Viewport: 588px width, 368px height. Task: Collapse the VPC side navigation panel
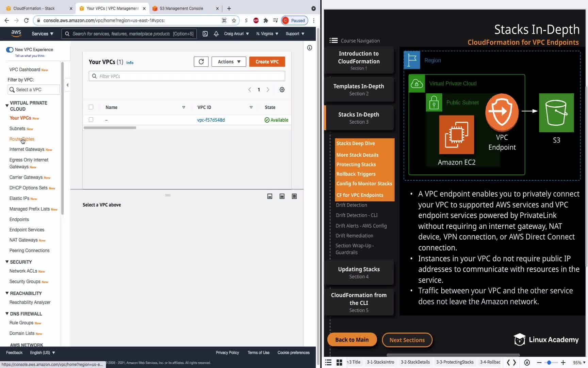[x=67, y=85]
